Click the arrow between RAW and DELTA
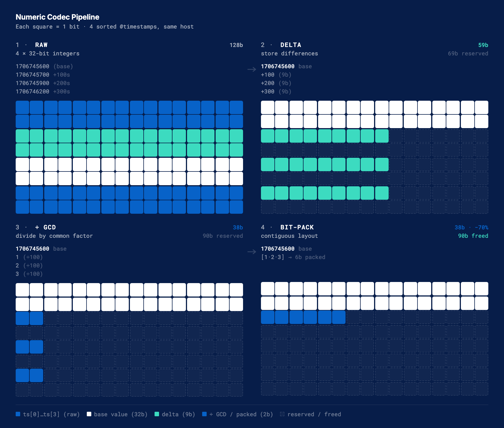Viewport: 504px width, 428px height. [252, 69]
